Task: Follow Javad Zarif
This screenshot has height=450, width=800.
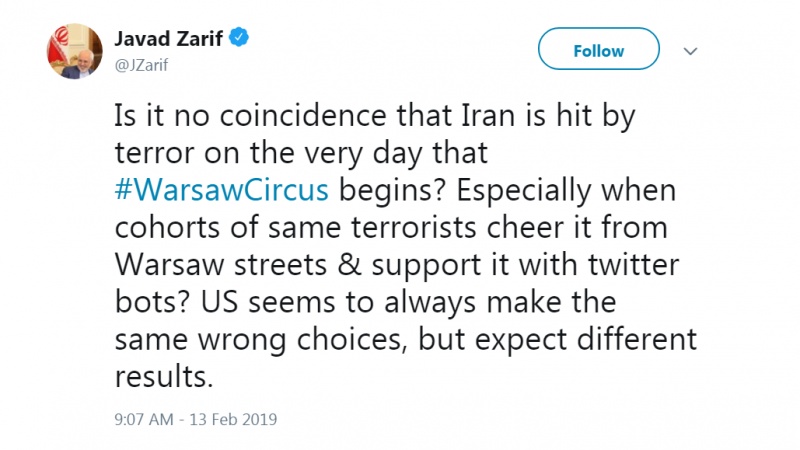Action: point(598,50)
